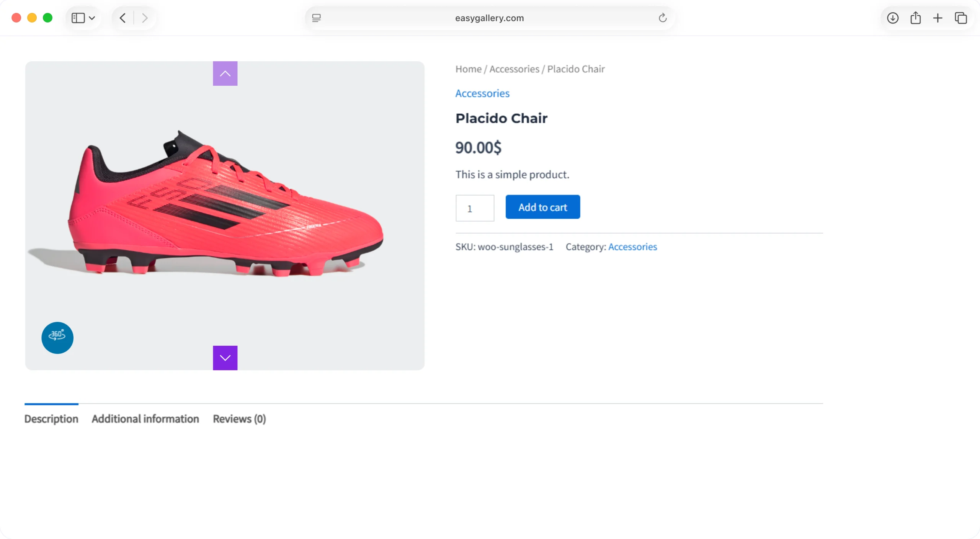Screen dimensions: 980x539
Task: Show the tab overview icon
Action: tap(961, 18)
